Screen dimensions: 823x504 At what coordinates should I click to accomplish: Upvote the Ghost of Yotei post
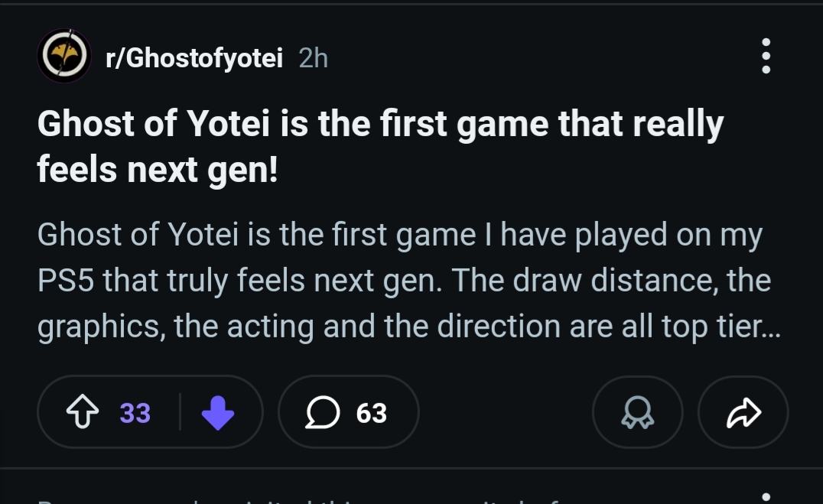(x=83, y=413)
